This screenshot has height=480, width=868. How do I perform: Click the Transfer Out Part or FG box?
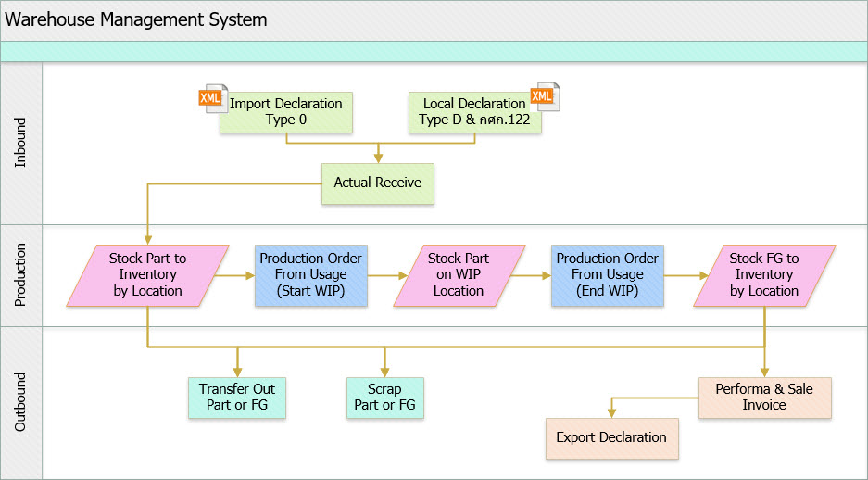pos(237,398)
